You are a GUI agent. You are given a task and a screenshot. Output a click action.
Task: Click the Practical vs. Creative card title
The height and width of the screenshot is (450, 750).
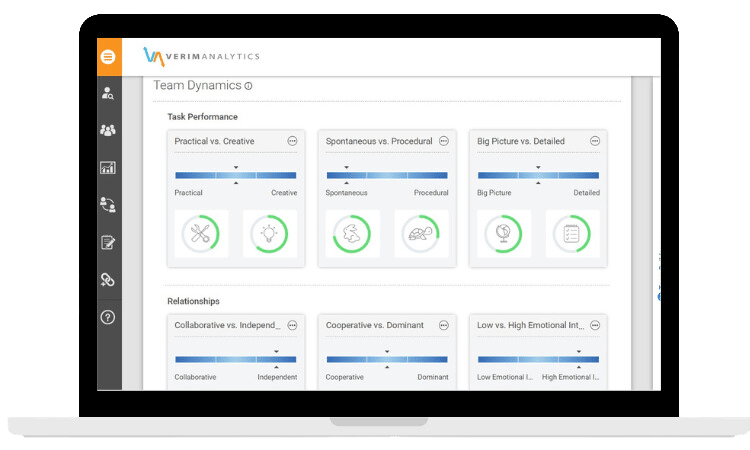coord(214,142)
